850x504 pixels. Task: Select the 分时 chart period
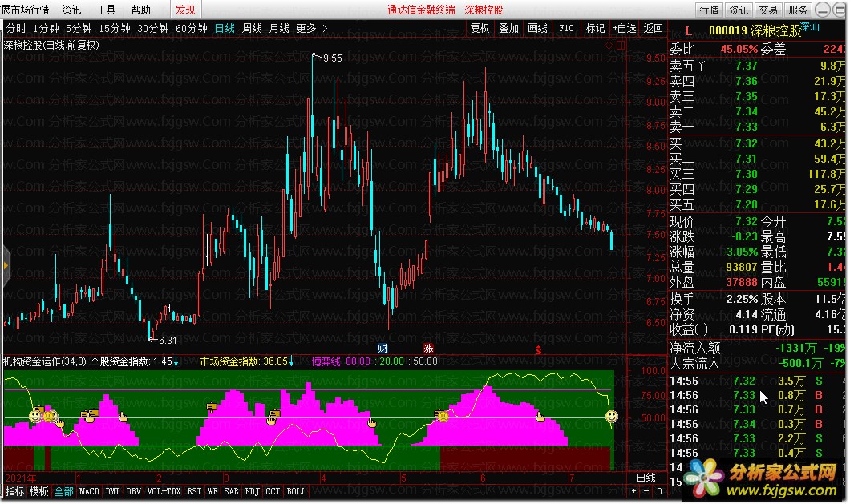tap(16, 28)
